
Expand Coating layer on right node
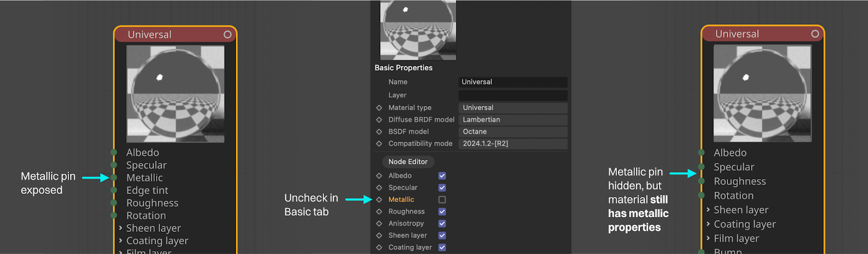[708, 224]
